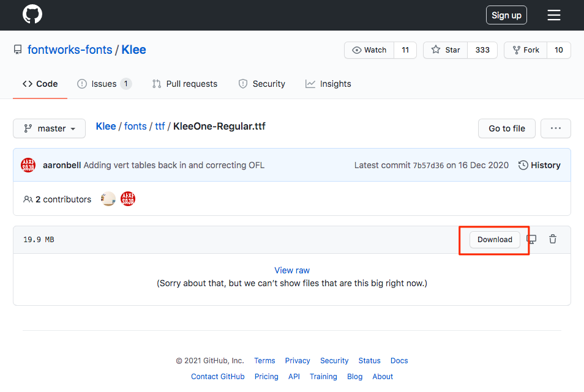The height and width of the screenshot is (392, 584).
Task: Open the Privacy footer link
Action: pos(298,361)
